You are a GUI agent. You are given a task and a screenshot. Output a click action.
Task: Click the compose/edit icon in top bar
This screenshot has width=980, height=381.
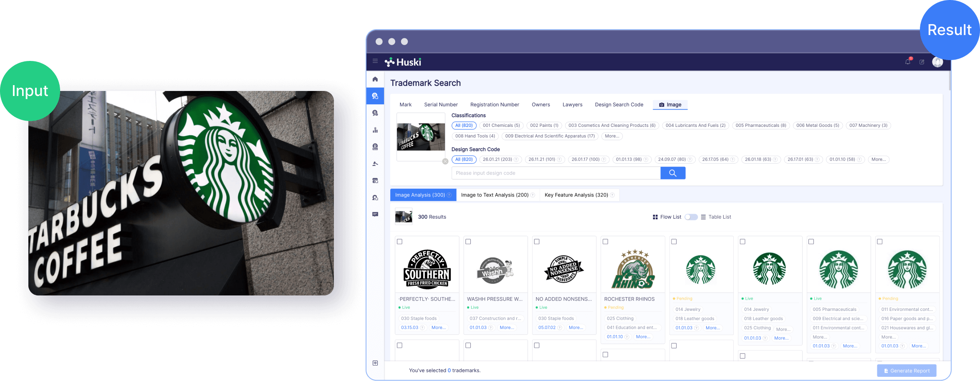922,62
